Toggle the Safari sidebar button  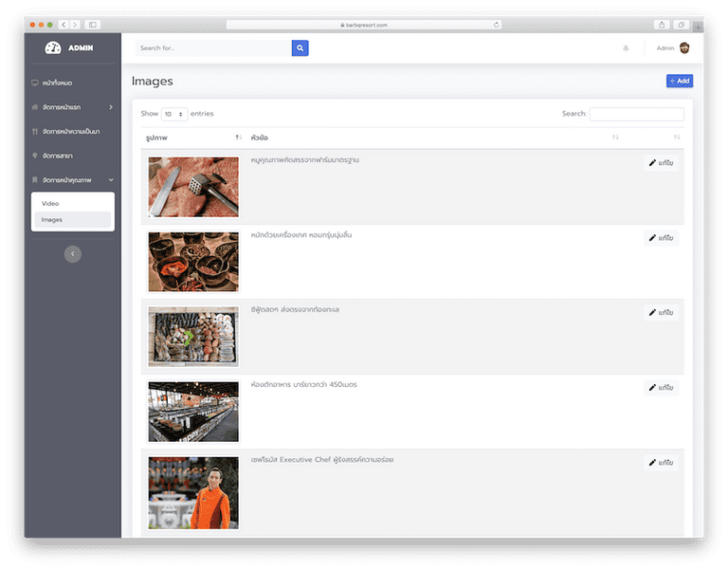tap(92, 25)
